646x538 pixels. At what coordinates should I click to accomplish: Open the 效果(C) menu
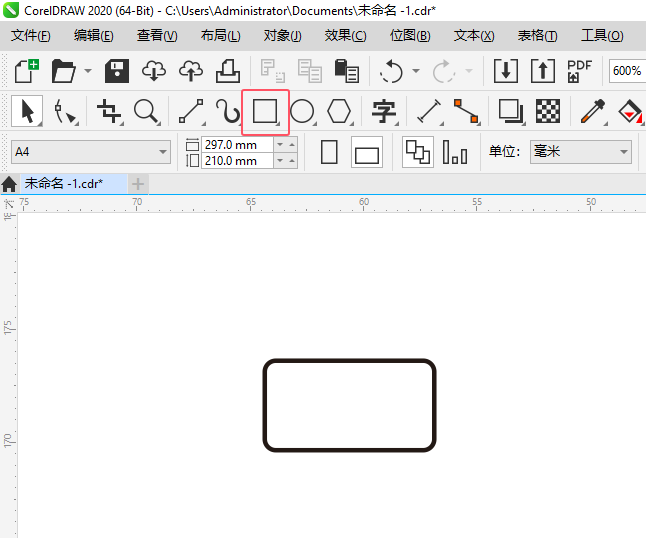point(345,35)
